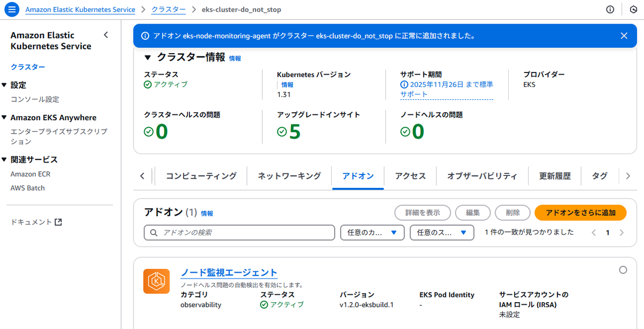Open Amazon Elastic Kubernetes Service breadcrumb link
The image size is (644, 329).
[80, 10]
